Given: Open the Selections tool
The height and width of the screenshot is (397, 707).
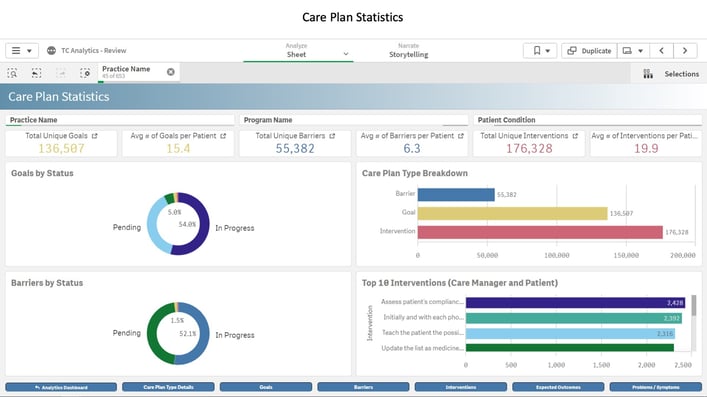Looking at the screenshot, I should (670, 74).
